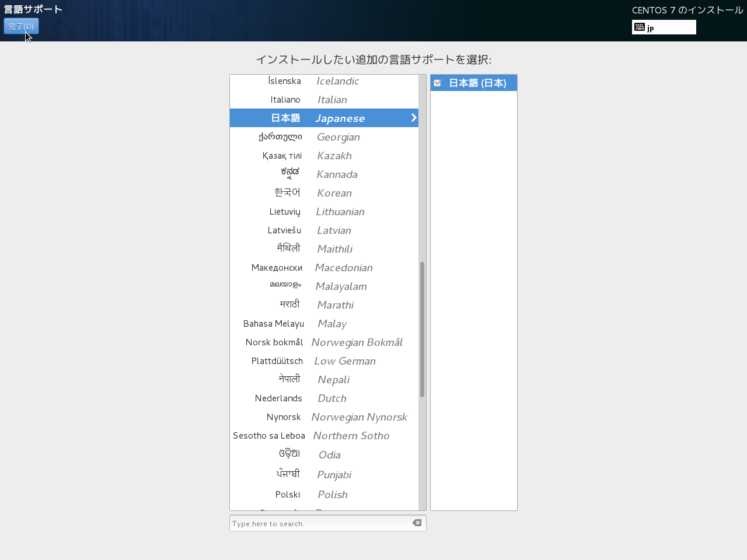The height and width of the screenshot is (560, 747).
Task: Clear search with the backspace icon
Action: click(x=417, y=523)
